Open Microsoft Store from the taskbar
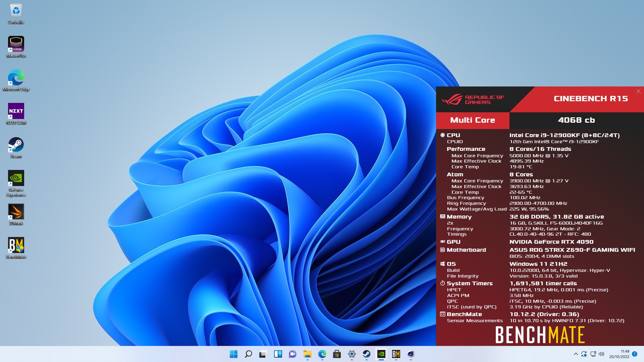 [x=337, y=354]
